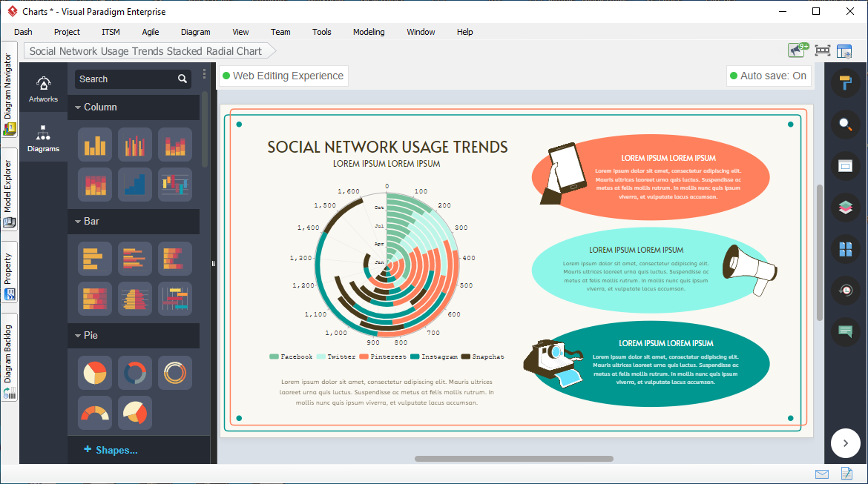Open the View menu
Viewport: 868px width, 484px height.
coord(240,32)
